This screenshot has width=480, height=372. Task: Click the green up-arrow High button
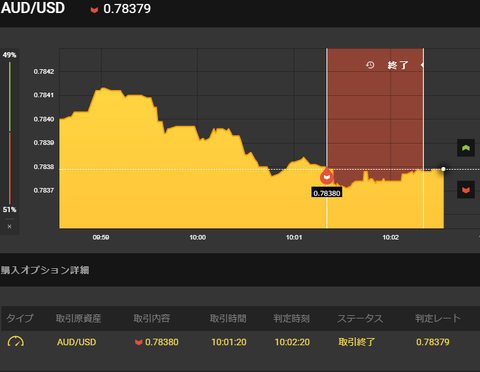coord(466,148)
